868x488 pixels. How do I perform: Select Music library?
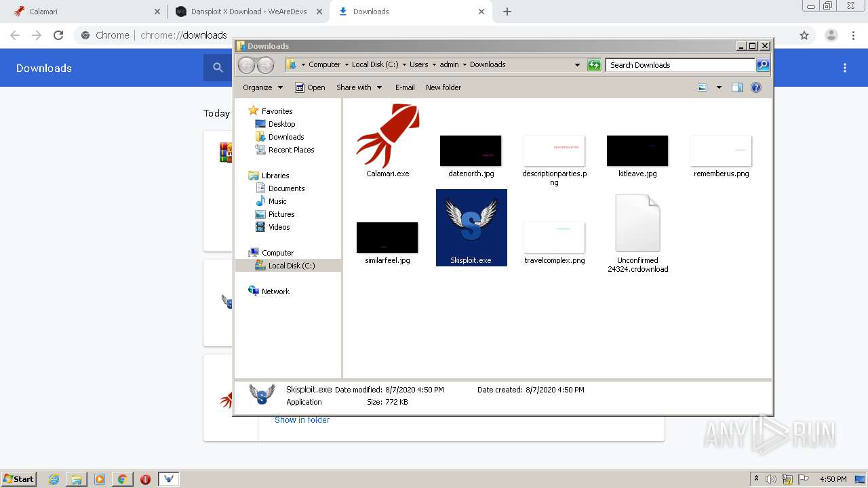coord(271,201)
